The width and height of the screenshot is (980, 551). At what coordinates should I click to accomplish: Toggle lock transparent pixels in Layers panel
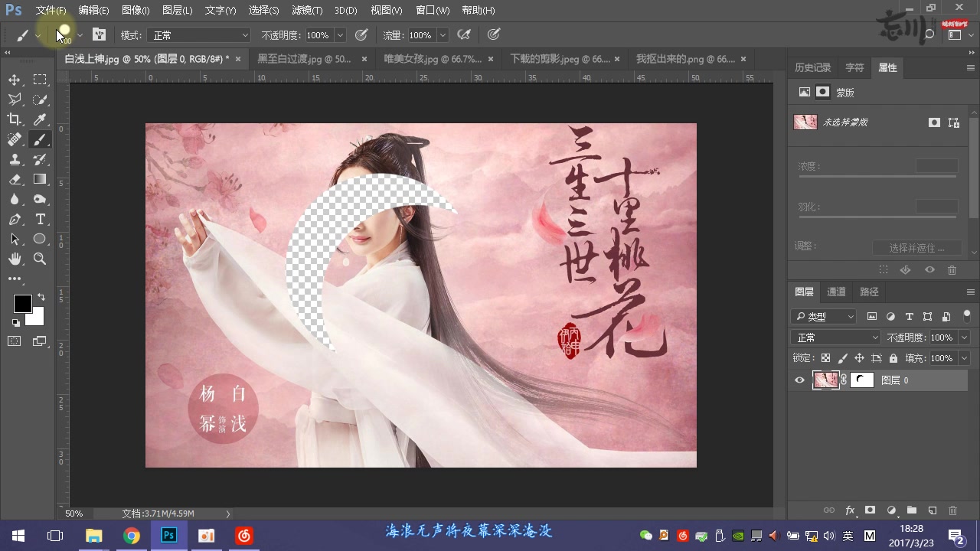pyautogui.click(x=825, y=357)
